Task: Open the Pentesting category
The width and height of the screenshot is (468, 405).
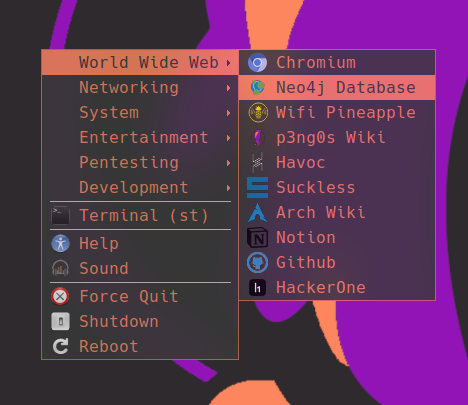Action: [x=140, y=163]
